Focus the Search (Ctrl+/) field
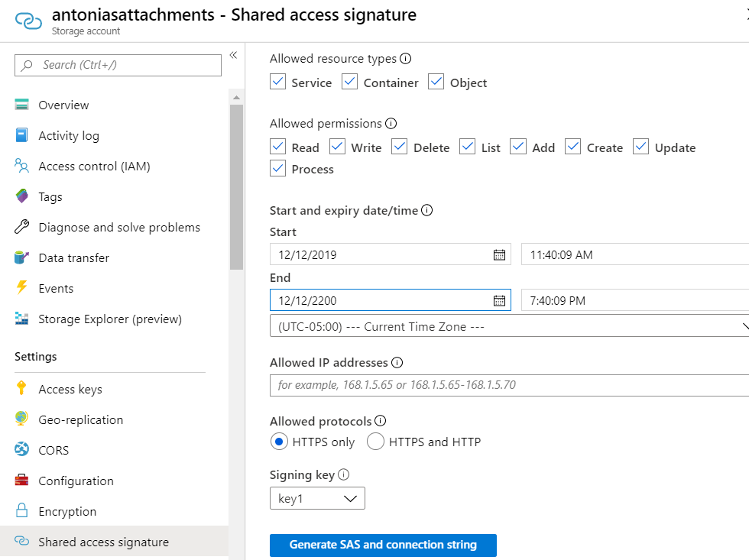Screen dimensions: 749x560 point(118,65)
